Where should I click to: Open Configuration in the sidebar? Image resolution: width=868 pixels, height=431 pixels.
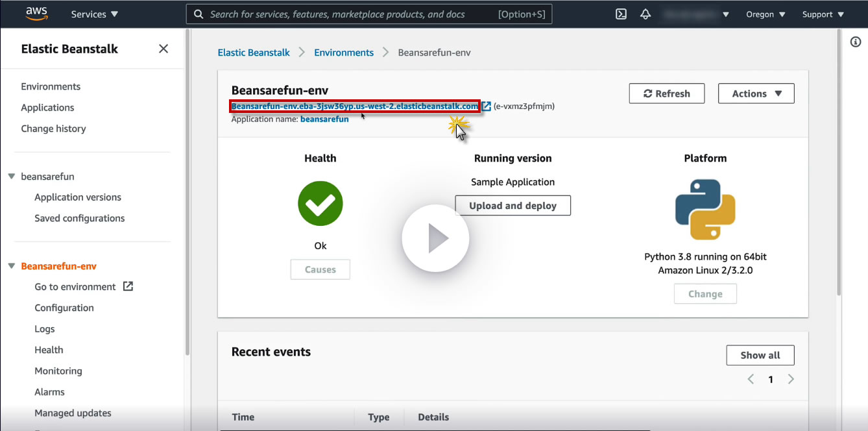[x=64, y=308]
